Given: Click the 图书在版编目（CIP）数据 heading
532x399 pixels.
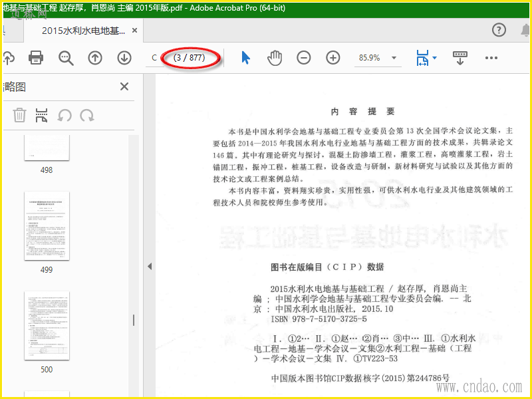Looking at the screenshot, I should (x=327, y=267).
